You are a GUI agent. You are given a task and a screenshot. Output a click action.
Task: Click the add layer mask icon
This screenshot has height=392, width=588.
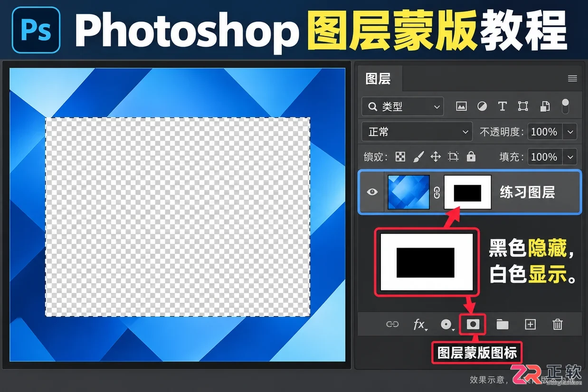[474, 324]
